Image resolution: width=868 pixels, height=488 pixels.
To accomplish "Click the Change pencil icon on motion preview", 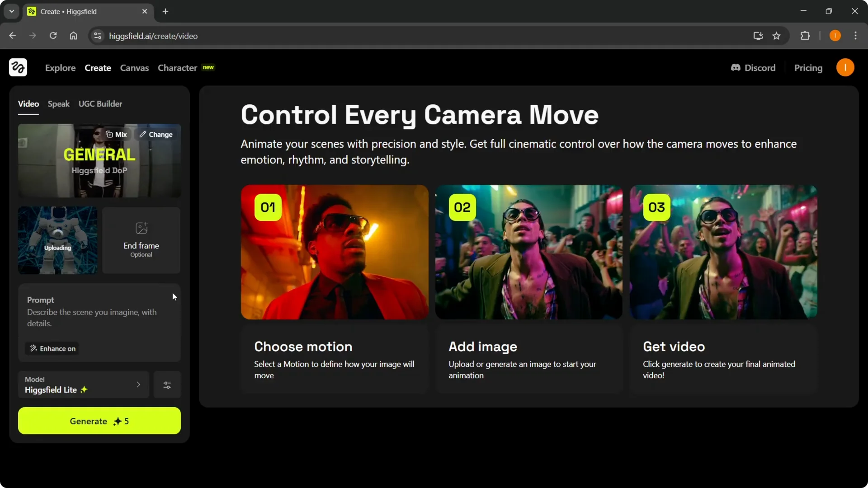I will point(142,134).
